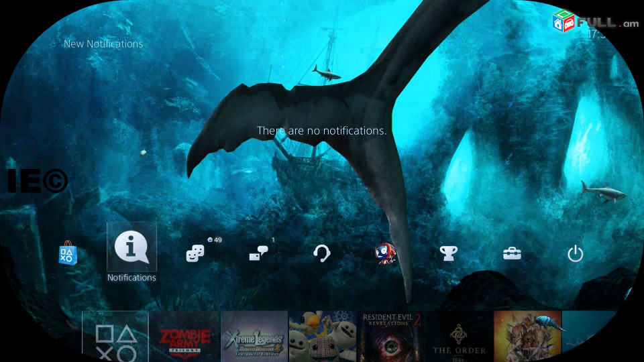644x362 pixels.
Task: Click 'There are no notifications.' message
Action: point(321,131)
